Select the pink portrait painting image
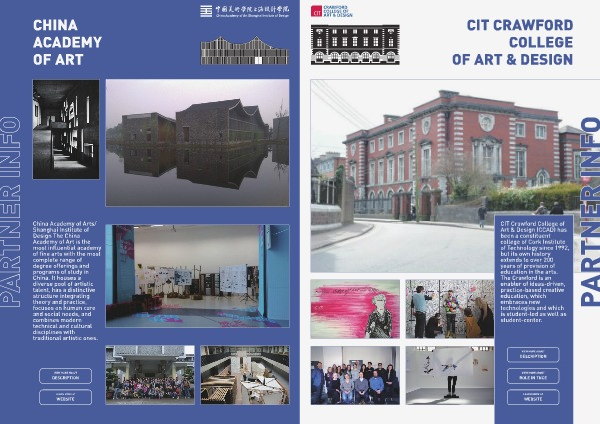The image size is (600, 424). click(354, 308)
